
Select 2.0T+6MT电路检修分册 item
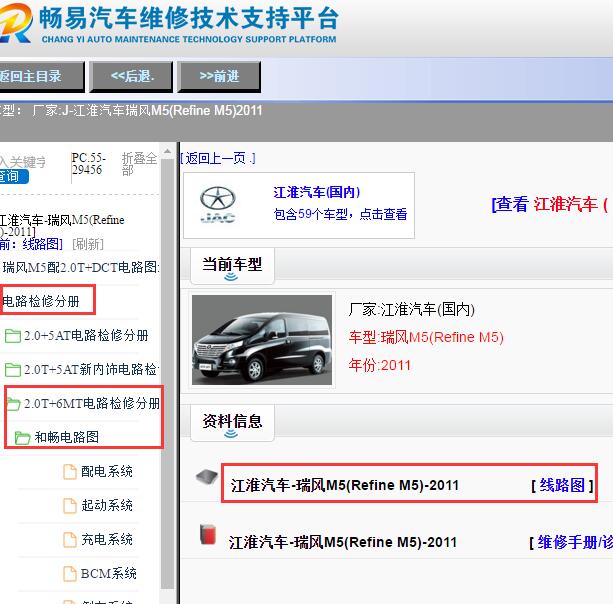coord(92,403)
